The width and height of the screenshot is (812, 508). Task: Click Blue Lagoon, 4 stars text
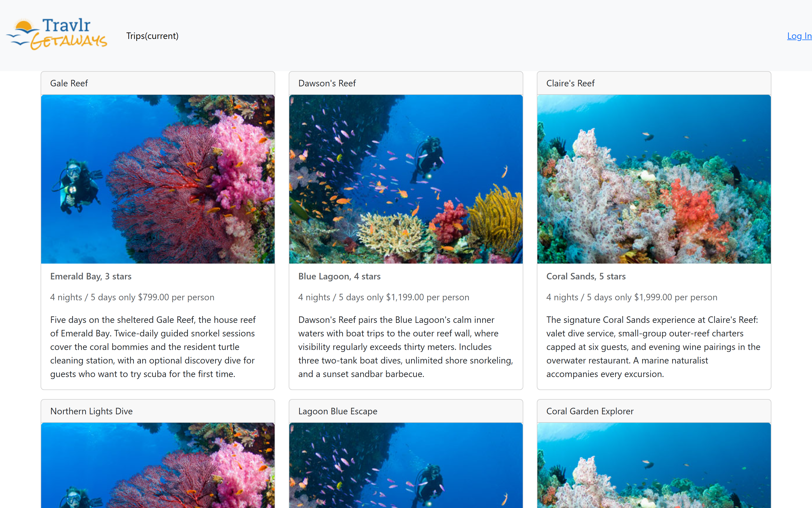click(339, 276)
